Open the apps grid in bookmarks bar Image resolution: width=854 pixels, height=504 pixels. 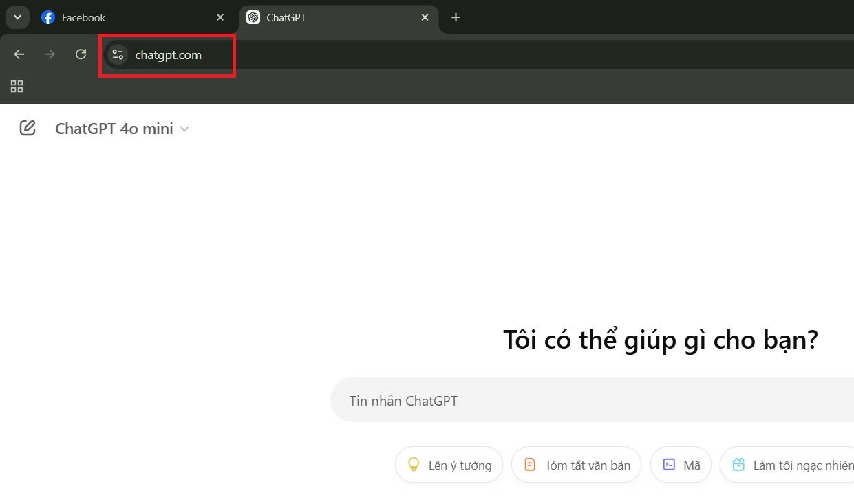click(17, 86)
